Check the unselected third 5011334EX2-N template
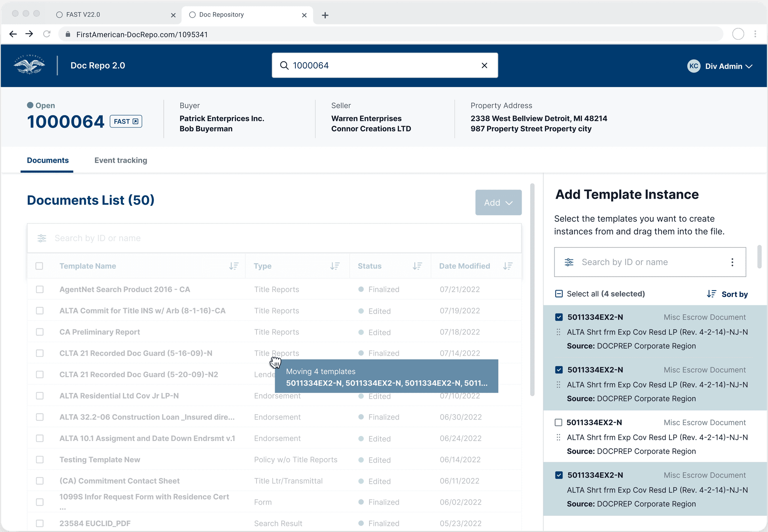Screen dimensions: 768x532 tap(558, 423)
